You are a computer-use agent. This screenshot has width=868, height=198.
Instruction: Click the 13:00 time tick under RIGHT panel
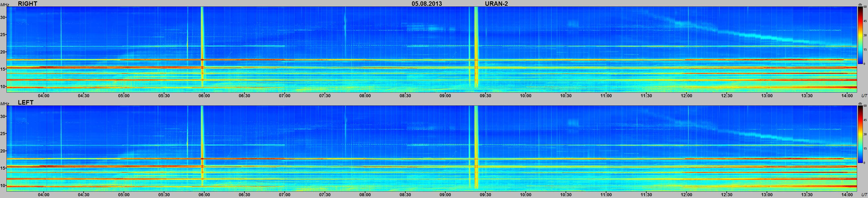767,96
